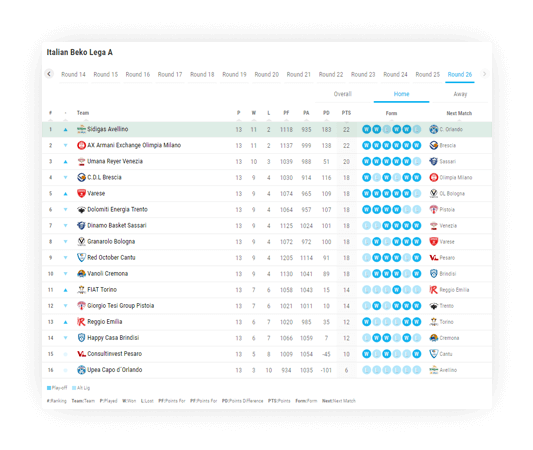Click the Play-off legend color square
Screen dimensions: 533x450
[49, 388]
